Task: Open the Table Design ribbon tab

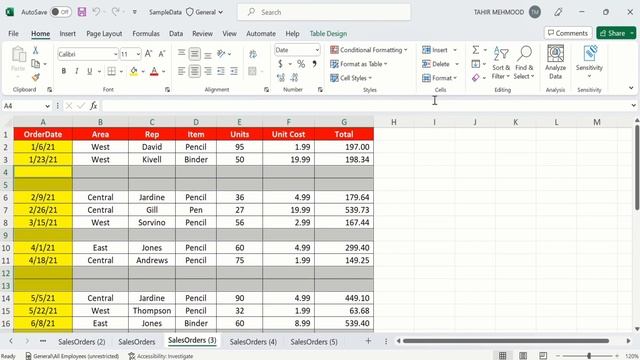Action: [x=328, y=33]
